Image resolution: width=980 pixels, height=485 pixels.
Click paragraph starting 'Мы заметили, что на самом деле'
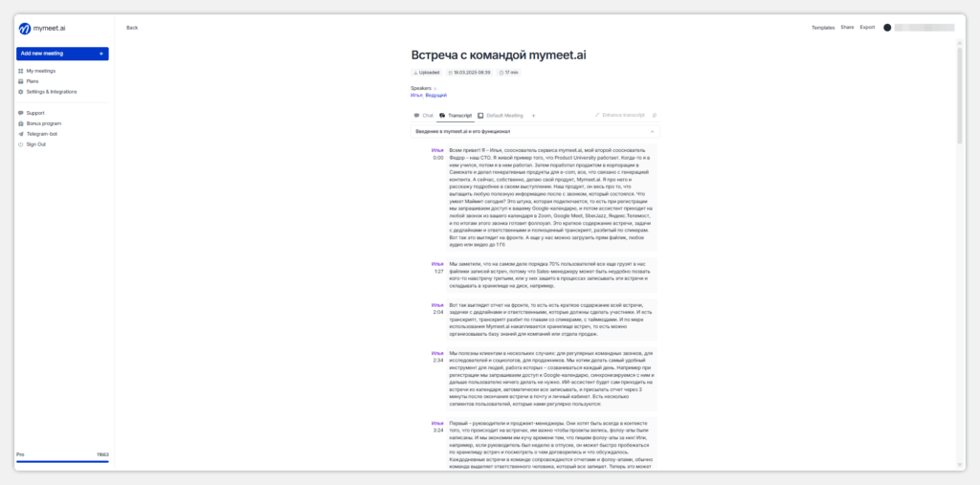(x=552, y=275)
